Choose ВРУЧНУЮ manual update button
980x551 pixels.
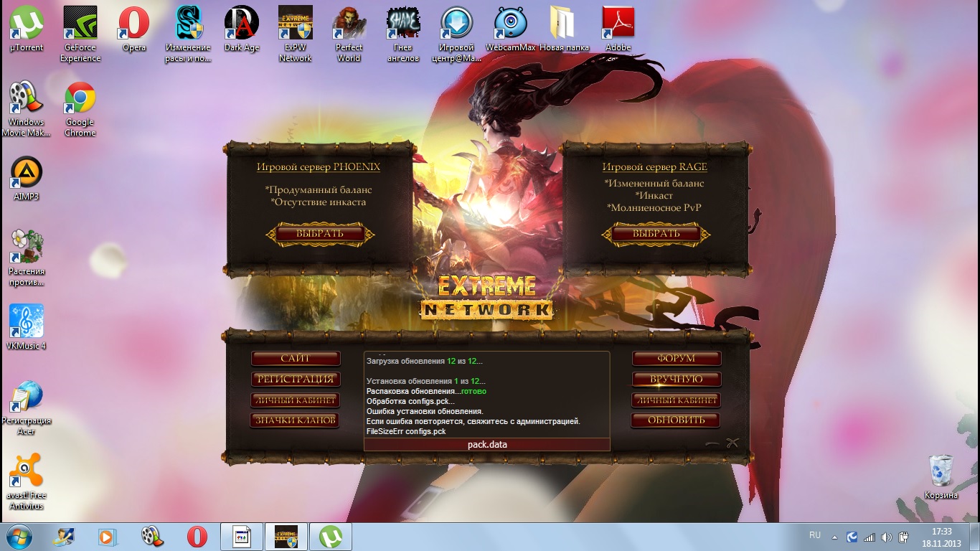(x=676, y=379)
